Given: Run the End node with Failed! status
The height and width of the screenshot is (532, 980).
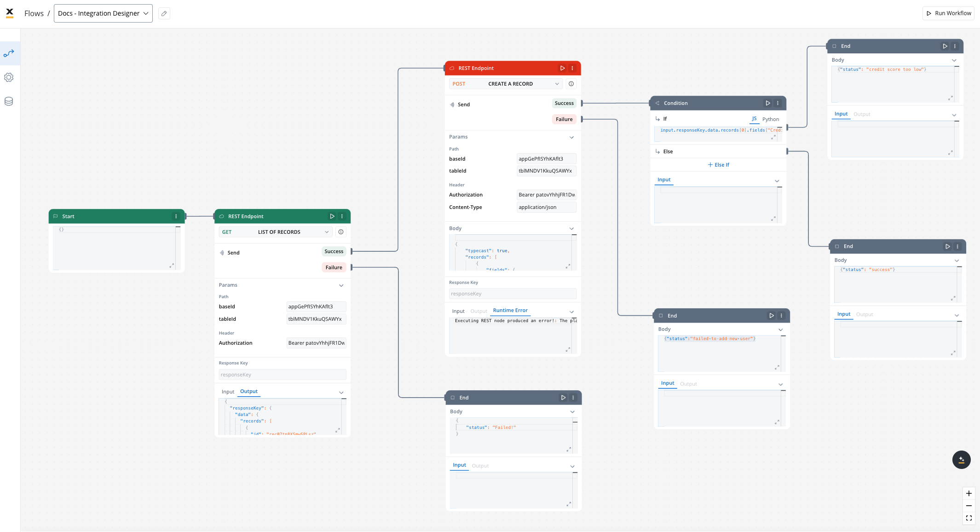Looking at the screenshot, I should (563, 398).
